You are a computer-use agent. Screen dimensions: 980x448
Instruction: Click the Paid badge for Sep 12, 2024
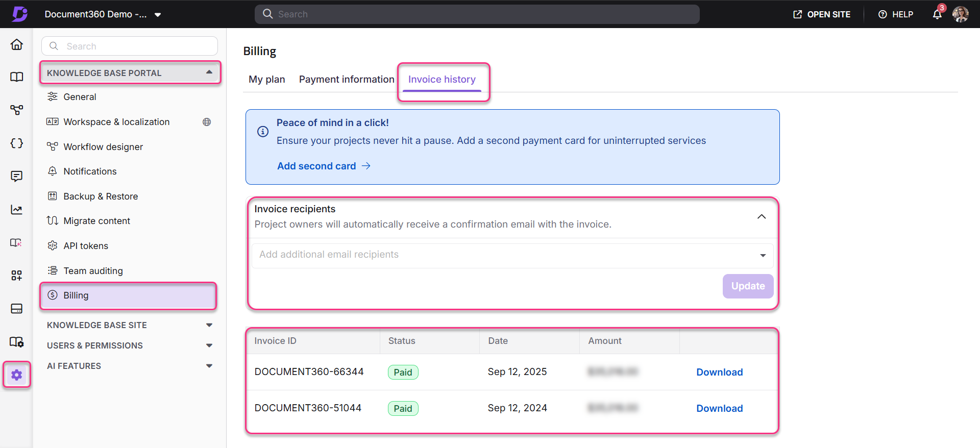[403, 409]
